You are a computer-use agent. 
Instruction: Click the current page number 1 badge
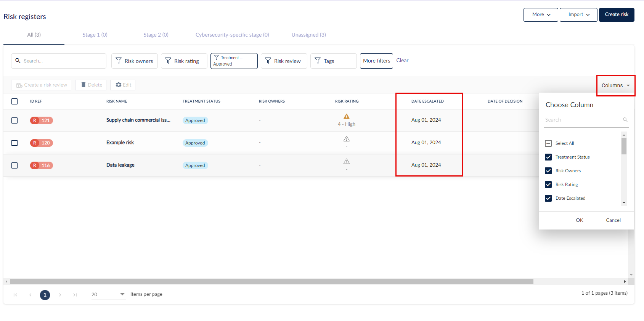click(45, 295)
